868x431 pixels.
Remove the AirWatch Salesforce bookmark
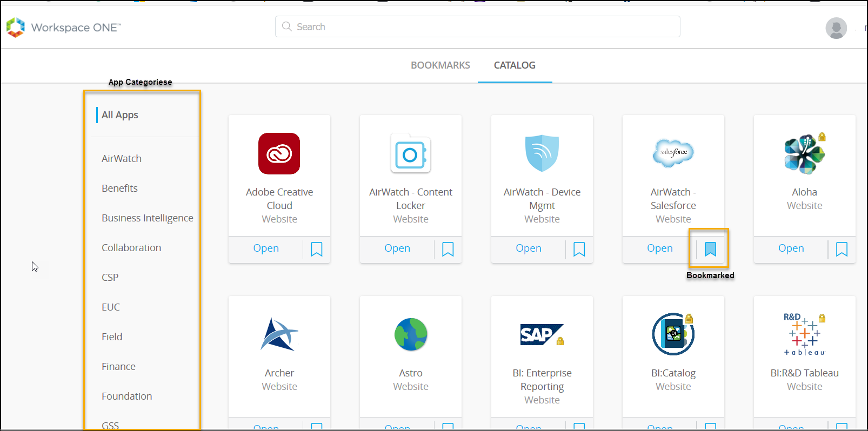pyautogui.click(x=711, y=249)
